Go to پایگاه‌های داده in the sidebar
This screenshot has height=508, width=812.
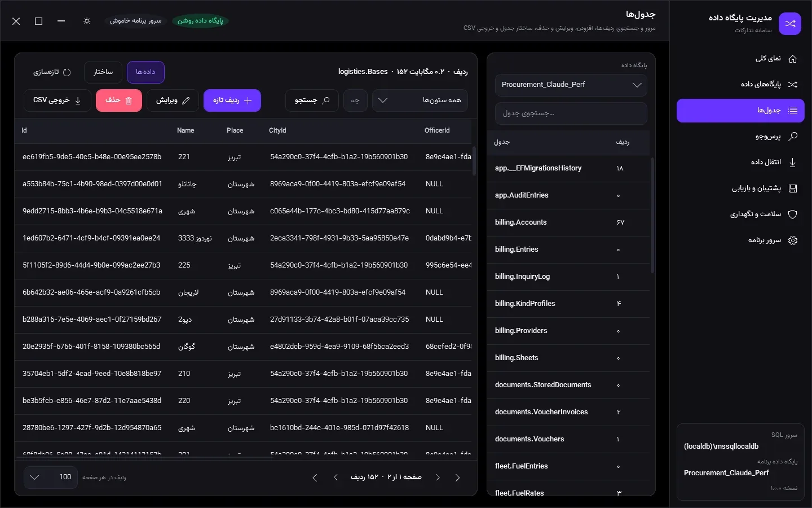click(740, 85)
